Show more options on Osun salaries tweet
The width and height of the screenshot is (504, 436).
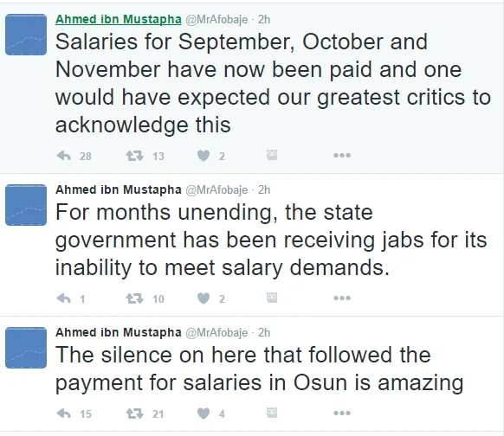tap(342, 413)
